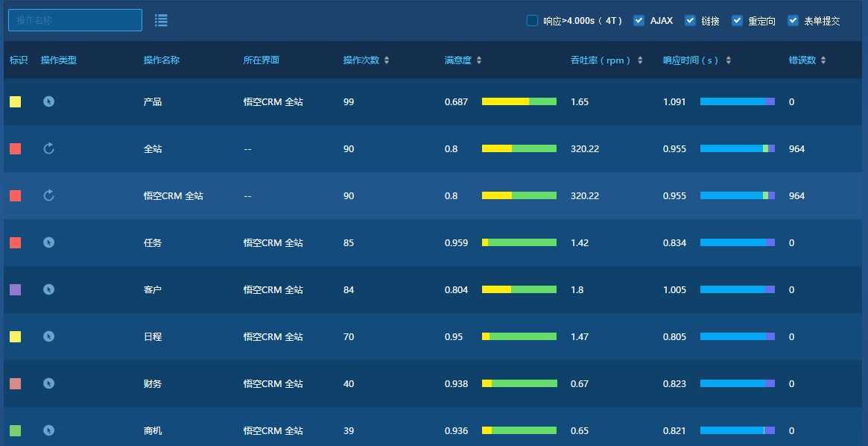Click the 响应时间（s）column header
868x446 pixels.
click(728, 60)
